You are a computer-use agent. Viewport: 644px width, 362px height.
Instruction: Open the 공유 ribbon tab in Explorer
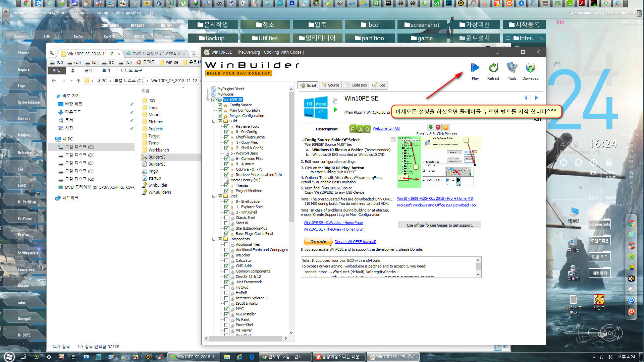pyautogui.click(x=88, y=70)
